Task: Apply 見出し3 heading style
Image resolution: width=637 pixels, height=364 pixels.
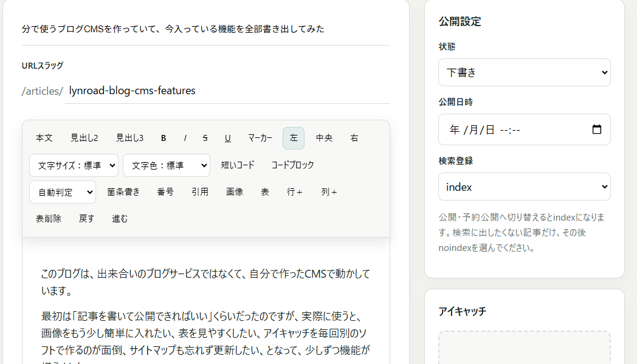Action: [x=129, y=138]
